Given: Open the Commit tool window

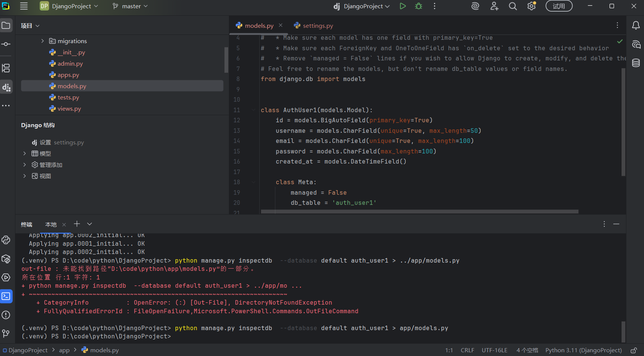Looking at the screenshot, I should 6,44.
